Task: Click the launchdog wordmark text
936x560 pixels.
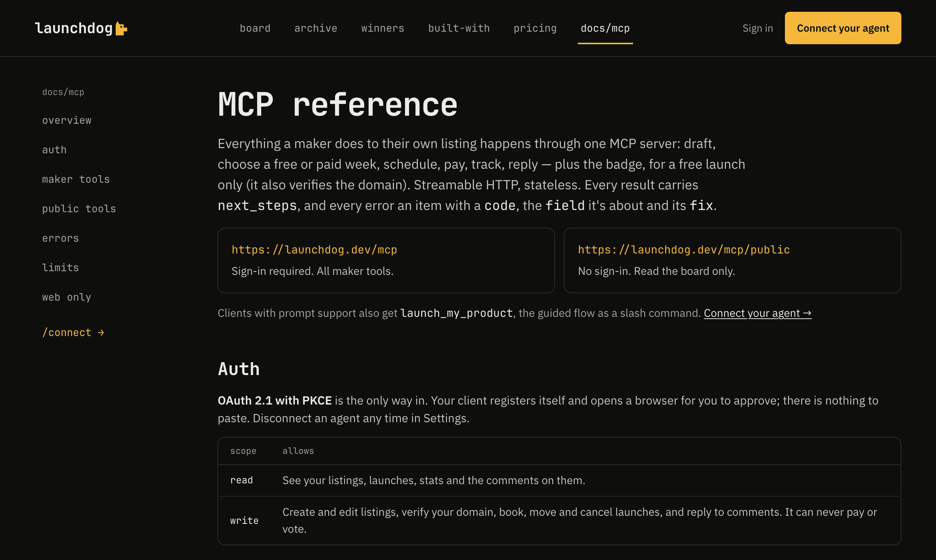Action: click(74, 28)
